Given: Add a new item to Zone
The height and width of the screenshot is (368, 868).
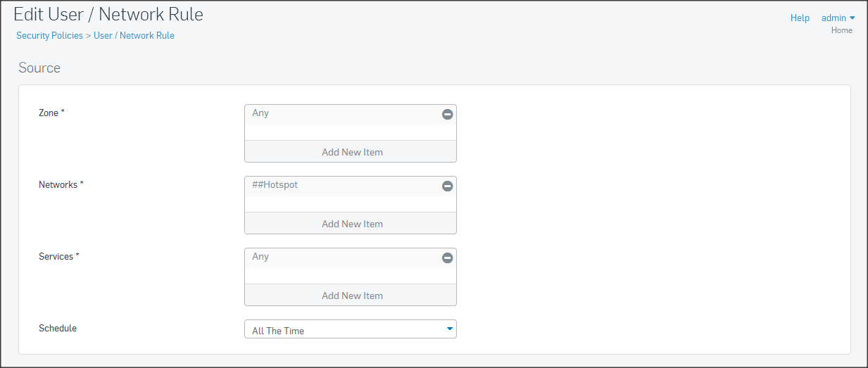Looking at the screenshot, I should click(x=351, y=152).
